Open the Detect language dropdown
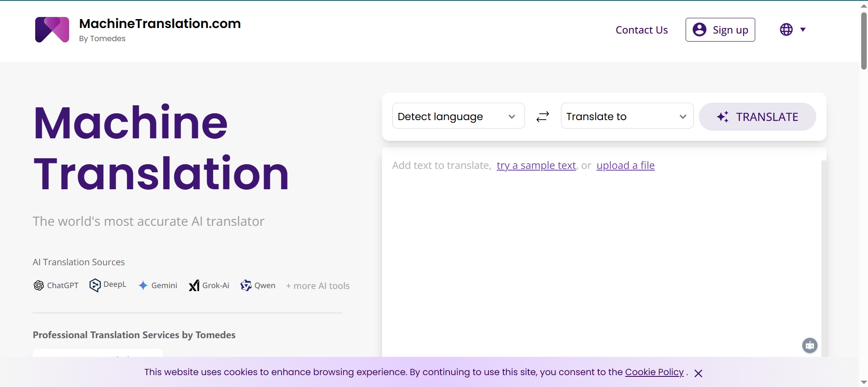Image resolution: width=868 pixels, height=387 pixels. point(458,116)
